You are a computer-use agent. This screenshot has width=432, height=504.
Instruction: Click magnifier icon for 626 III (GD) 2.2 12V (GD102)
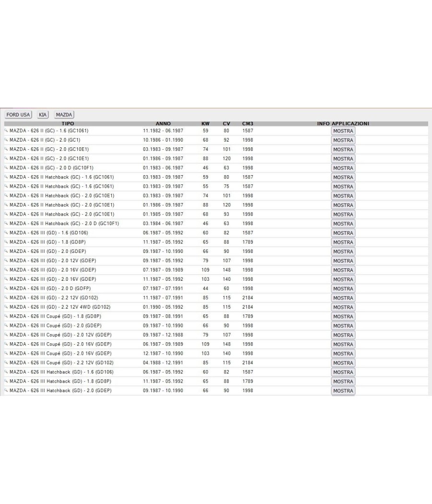coord(6,298)
